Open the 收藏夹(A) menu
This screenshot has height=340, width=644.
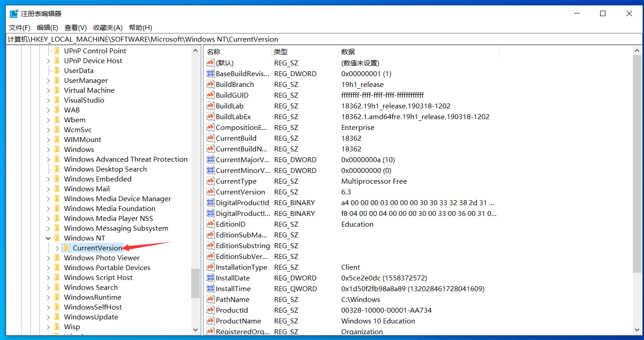pyautogui.click(x=108, y=27)
